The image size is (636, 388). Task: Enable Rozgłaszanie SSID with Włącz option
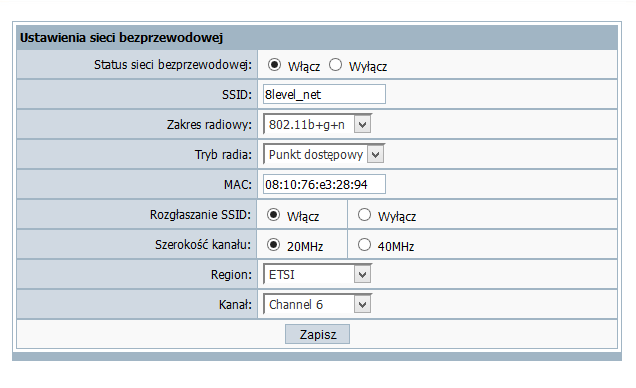pyautogui.click(x=273, y=215)
